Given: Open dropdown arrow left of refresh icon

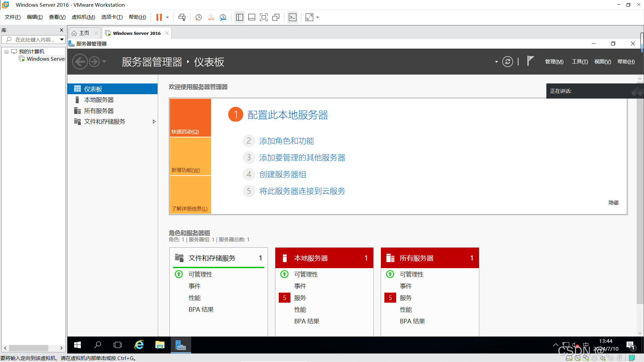Looking at the screenshot, I should [496, 62].
